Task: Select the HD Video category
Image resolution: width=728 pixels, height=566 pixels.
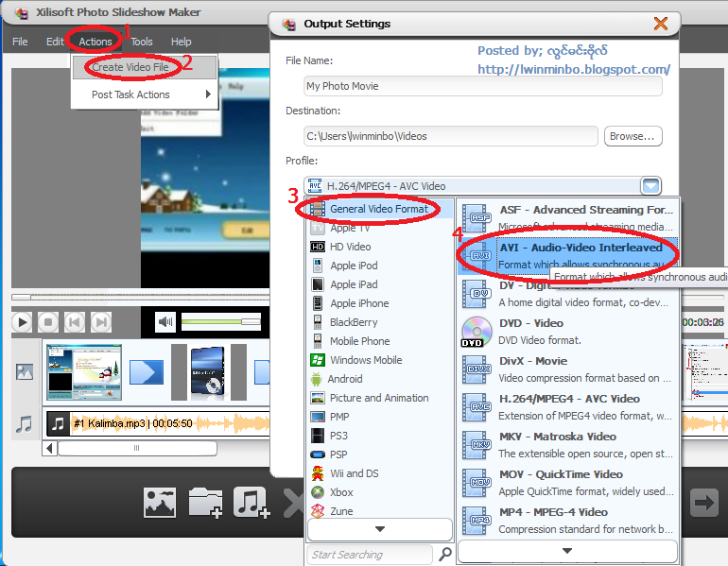Action: click(379, 247)
